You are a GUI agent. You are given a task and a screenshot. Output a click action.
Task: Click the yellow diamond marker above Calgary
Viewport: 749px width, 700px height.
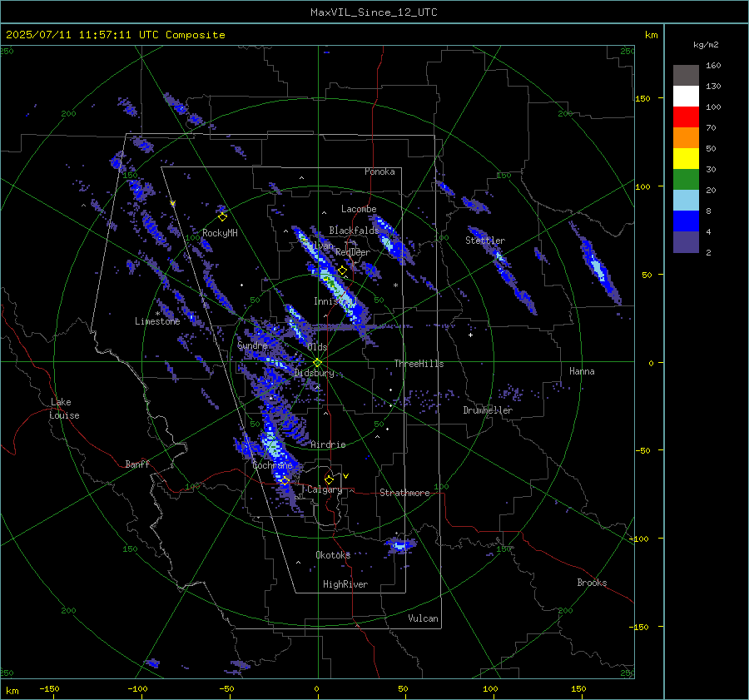pos(329,479)
